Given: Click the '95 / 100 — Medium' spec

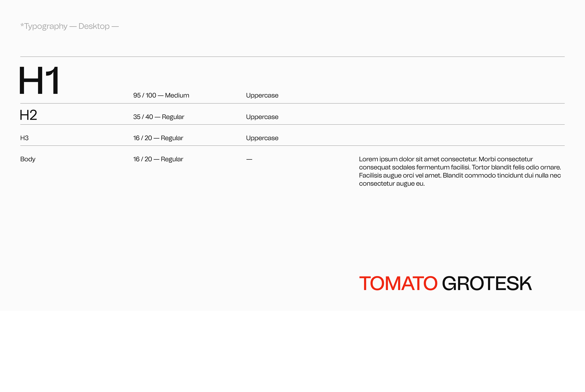Looking at the screenshot, I should point(161,95).
